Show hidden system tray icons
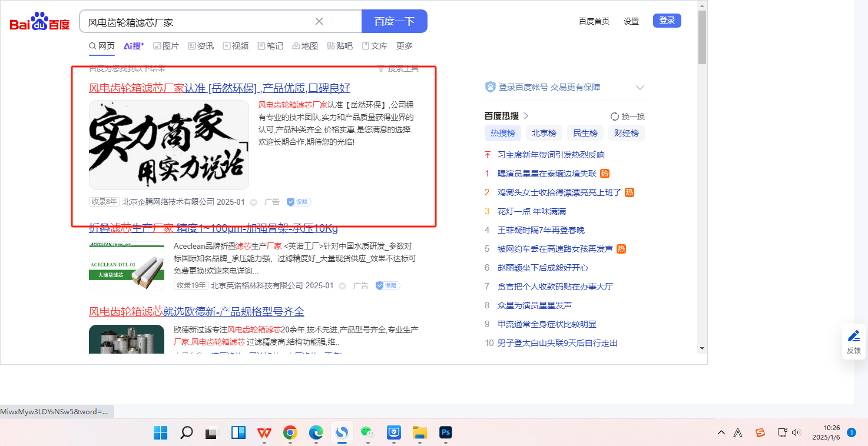The image size is (868, 446). 721,432
